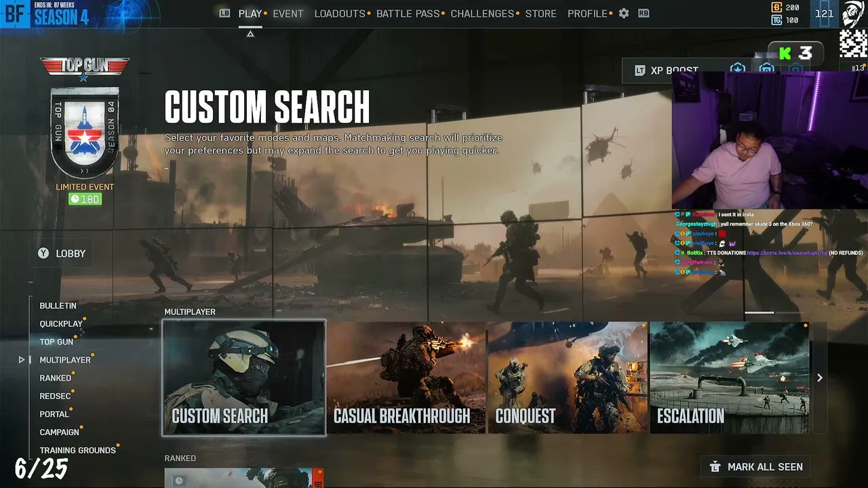Click the LIMITED EVENT label
Viewport: 868px width, 488px height.
click(85, 187)
